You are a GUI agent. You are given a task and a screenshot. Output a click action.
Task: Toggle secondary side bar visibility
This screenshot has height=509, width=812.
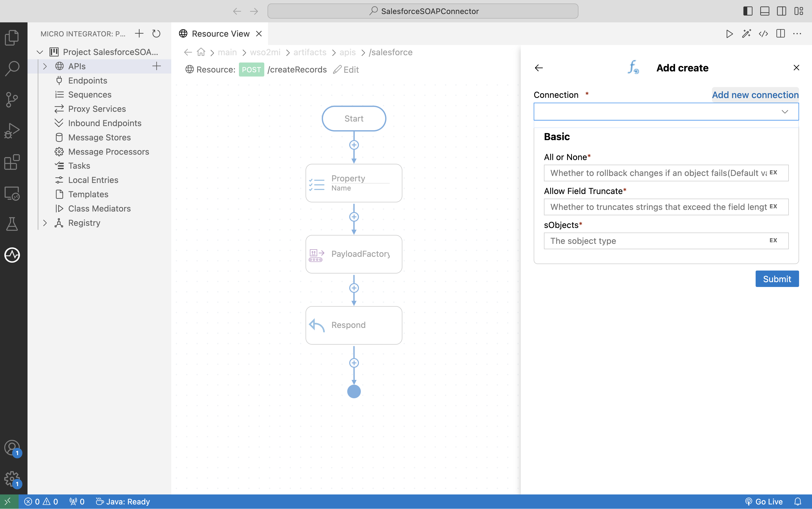coord(782,11)
